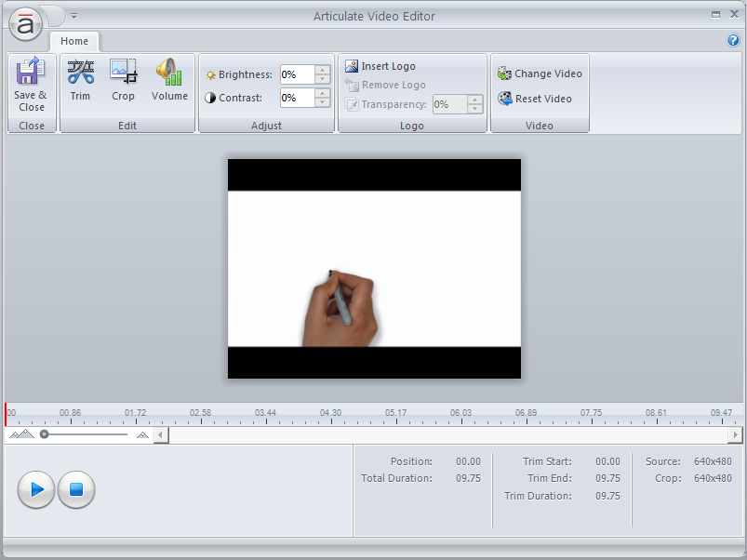
Task: Open the help question mark icon
Action: click(733, 41)
